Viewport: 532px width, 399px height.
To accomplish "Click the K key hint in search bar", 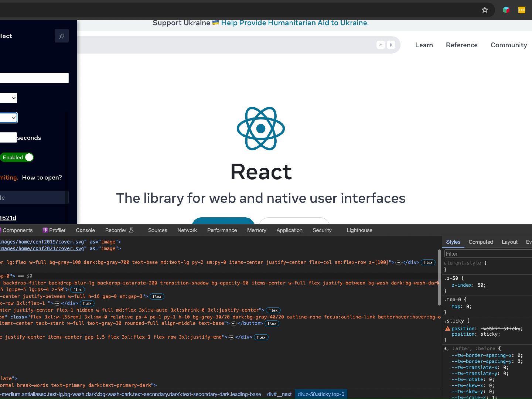I will coord(391,45).
